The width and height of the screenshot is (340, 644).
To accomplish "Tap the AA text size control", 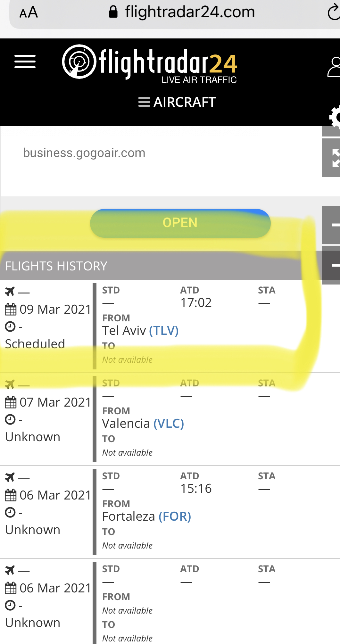I will point(29,13).
